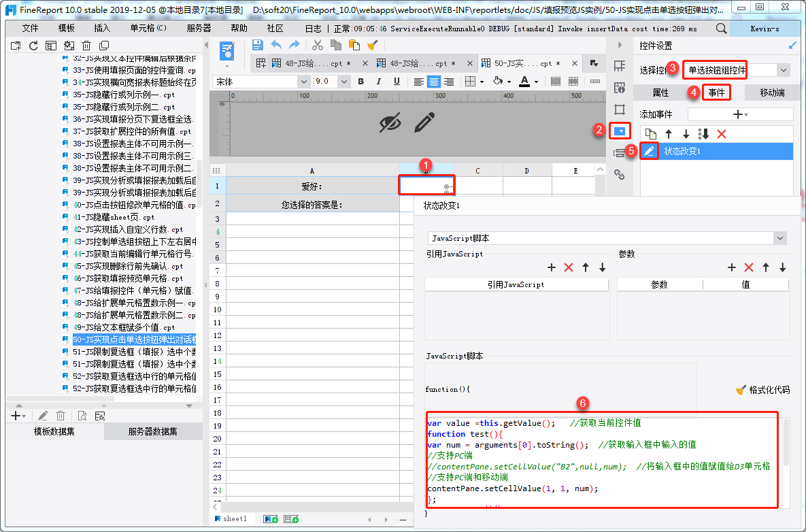
Task: Click the 格式化代码 button
Action: click(763, 390)
